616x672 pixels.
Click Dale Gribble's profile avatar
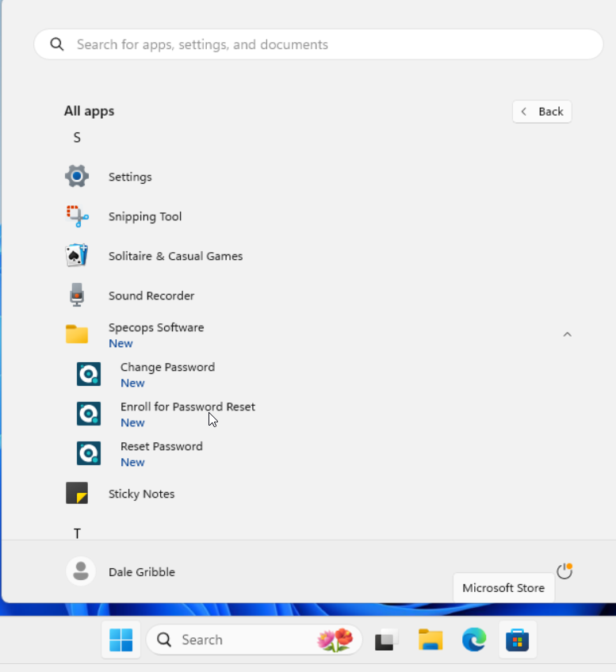81,571
